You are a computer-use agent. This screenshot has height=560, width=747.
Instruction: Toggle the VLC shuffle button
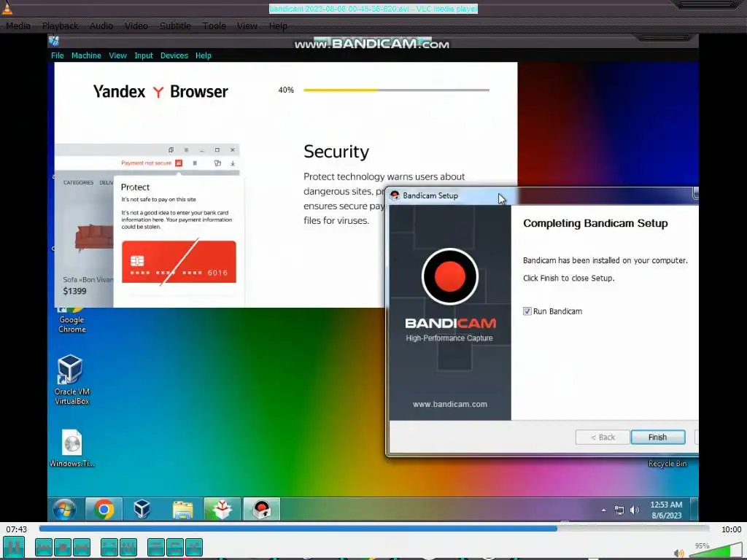pos(194,547)
